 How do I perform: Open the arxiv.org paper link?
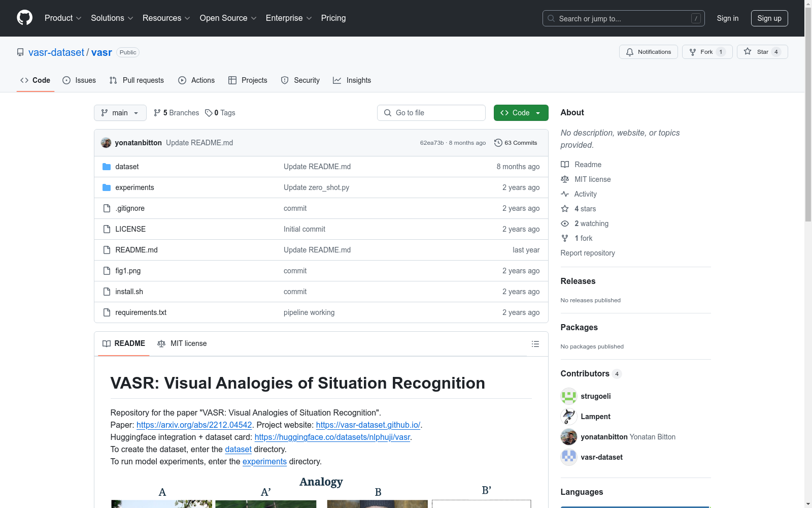point(194,425)
